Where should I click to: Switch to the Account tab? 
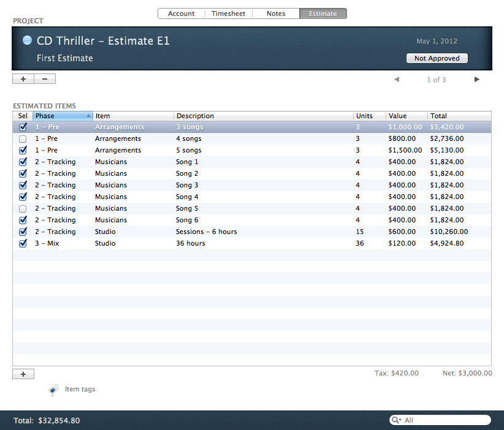tap(181, 13)
